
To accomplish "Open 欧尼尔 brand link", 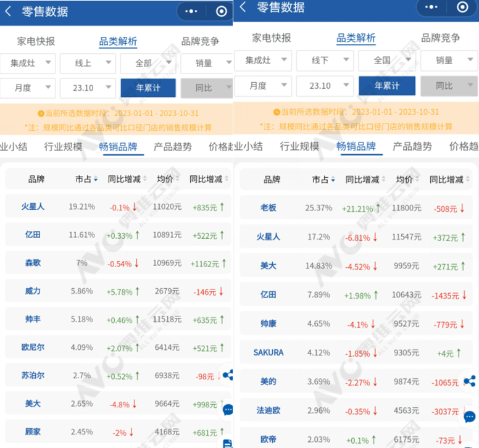I will click(33, 347).
